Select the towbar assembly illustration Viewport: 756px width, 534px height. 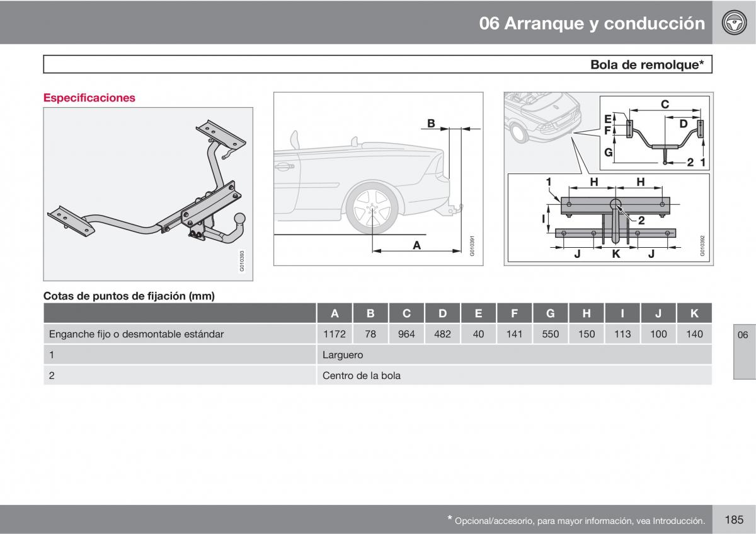click(148, 194)
